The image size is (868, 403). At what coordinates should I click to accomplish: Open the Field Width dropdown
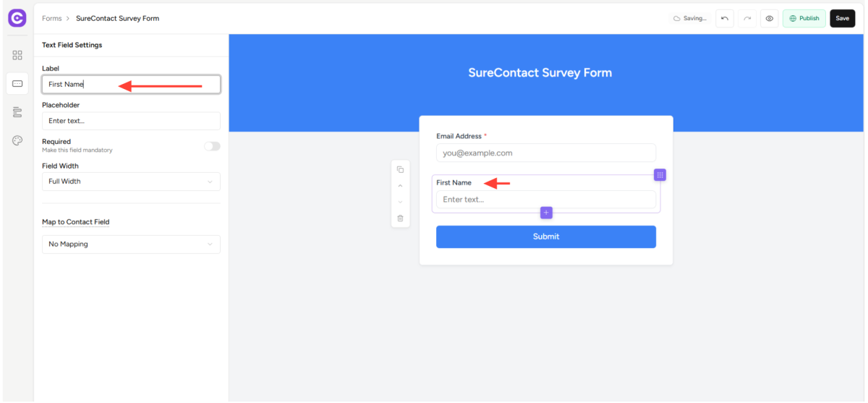[x=131, y=182]
